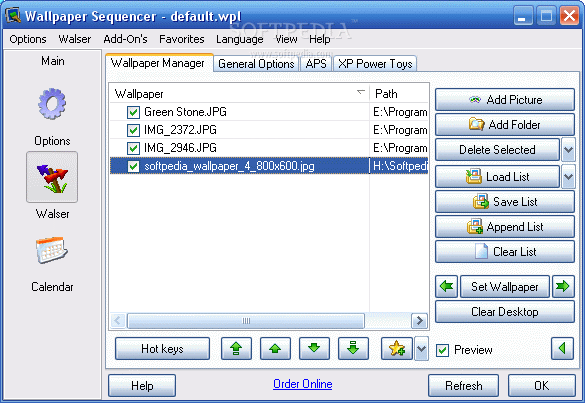
Task: Move selected wallpaper down one position
Action: 314,349
